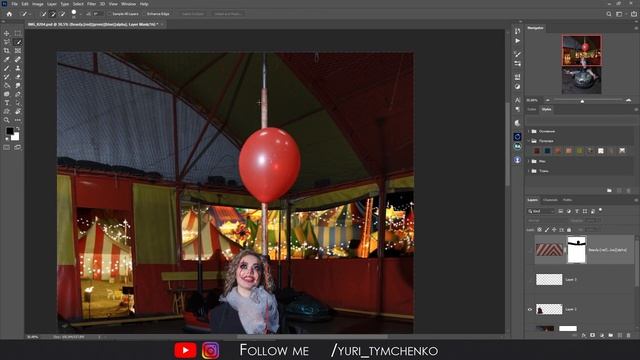Viewport: 640px width, 360px height.
Task: Switch to the Paths tab
Action: 567,200
